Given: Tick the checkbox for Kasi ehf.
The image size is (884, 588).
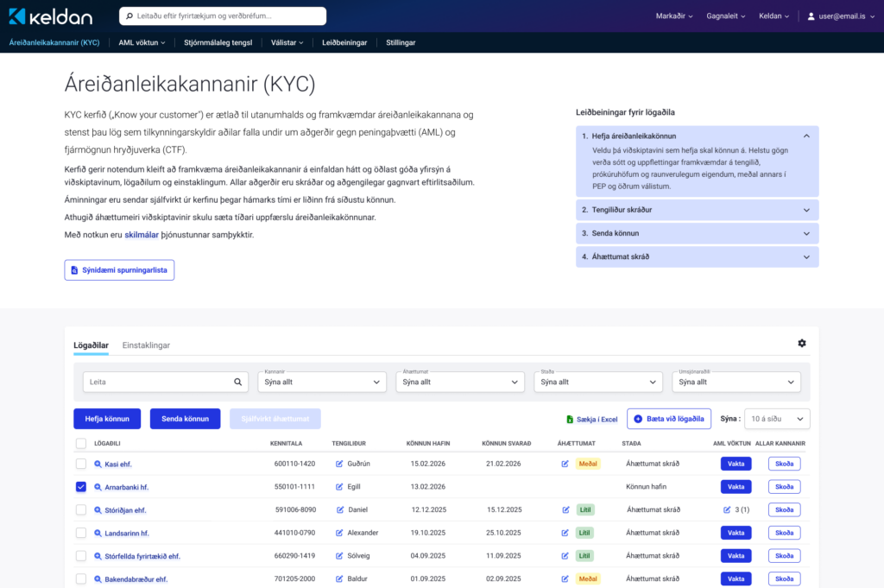Looking at the screenshot, I should coord(81,464).
